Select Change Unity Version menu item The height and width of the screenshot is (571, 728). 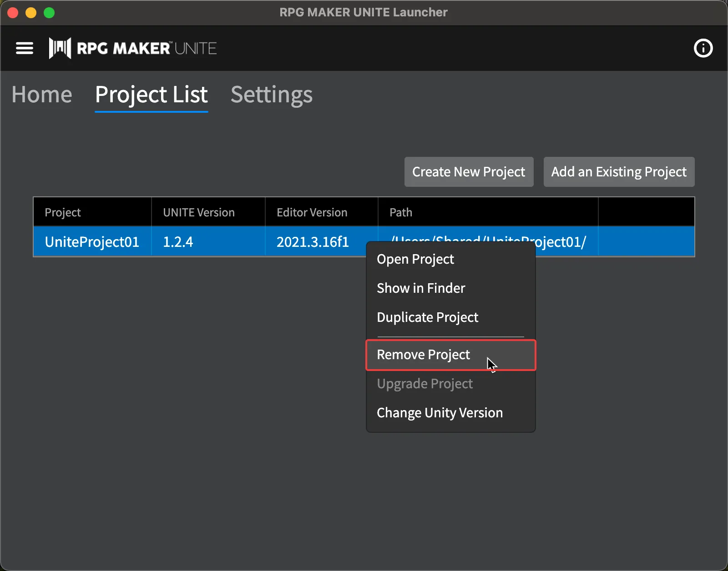[x=440, y=413]
